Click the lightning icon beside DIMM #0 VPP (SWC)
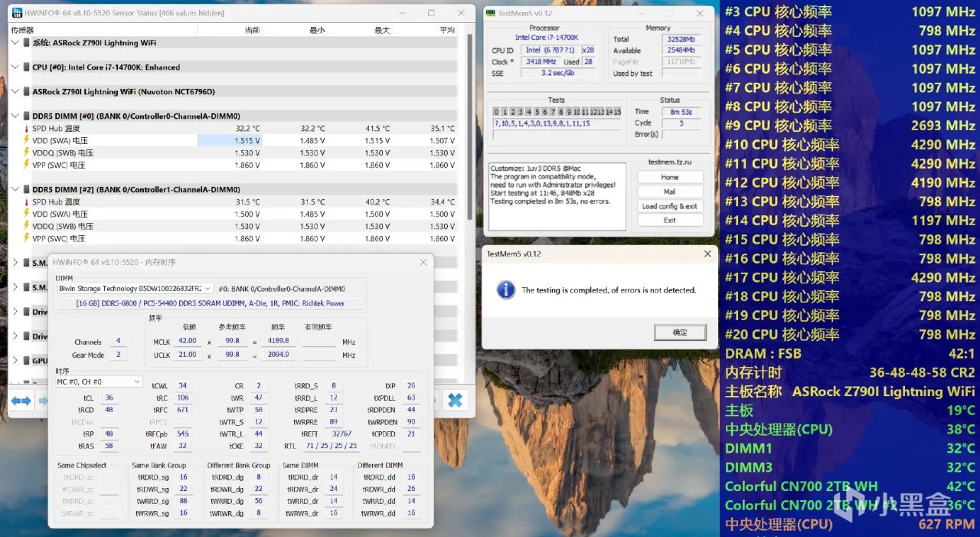This screenshot has width=980, height=537. (26, 165)
